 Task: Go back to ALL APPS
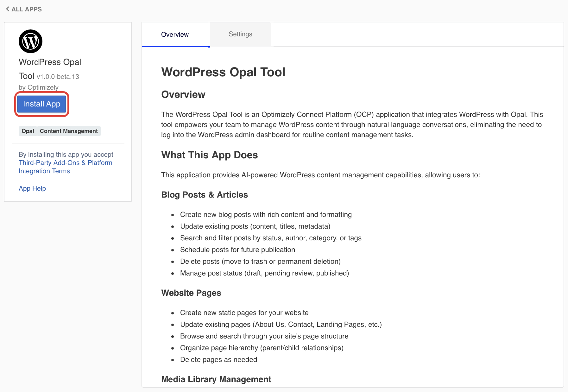coord(26,9)
